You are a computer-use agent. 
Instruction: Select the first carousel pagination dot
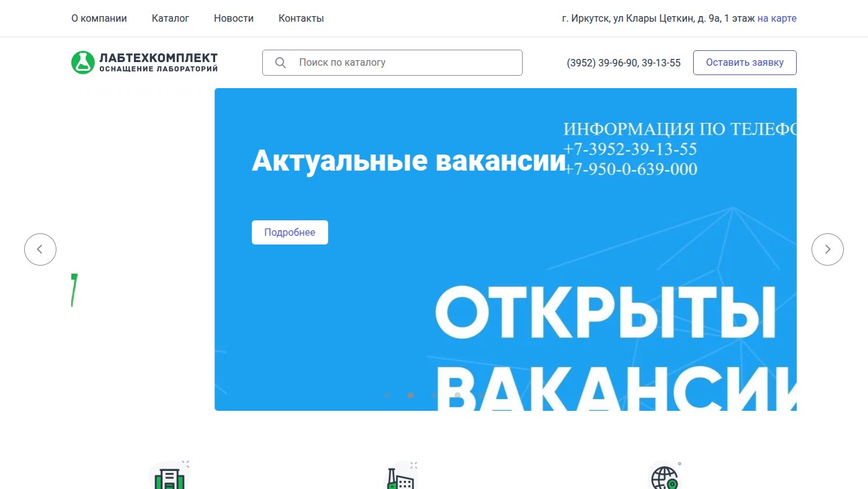387,395
